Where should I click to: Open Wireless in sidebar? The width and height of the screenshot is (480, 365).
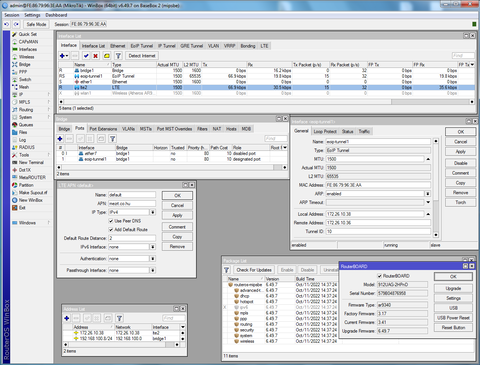[x=26, y=57]
